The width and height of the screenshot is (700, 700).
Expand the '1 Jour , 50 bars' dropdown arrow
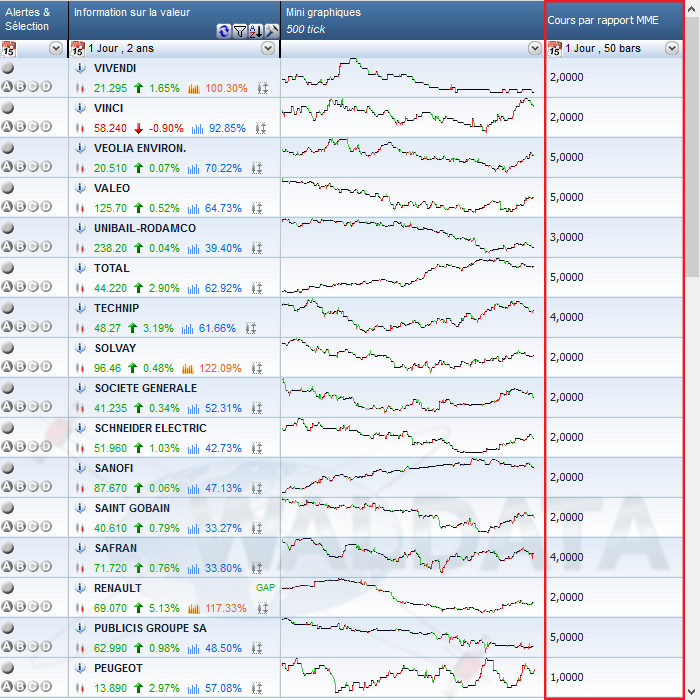click(x=672, y=48)
